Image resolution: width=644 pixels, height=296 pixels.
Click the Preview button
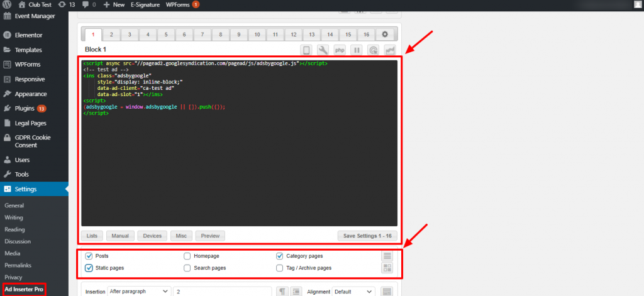210,236
